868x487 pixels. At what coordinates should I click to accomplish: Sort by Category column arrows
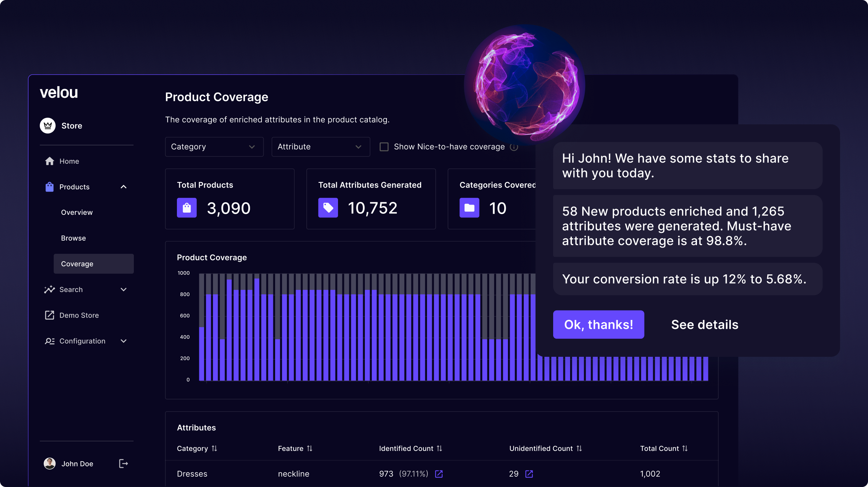[x=214, y=448]
